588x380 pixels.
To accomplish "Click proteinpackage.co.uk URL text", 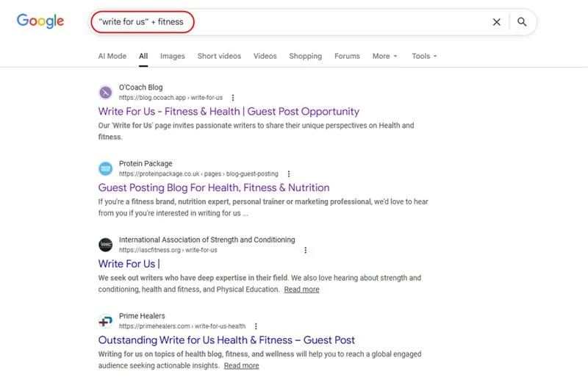I will 198,173.
